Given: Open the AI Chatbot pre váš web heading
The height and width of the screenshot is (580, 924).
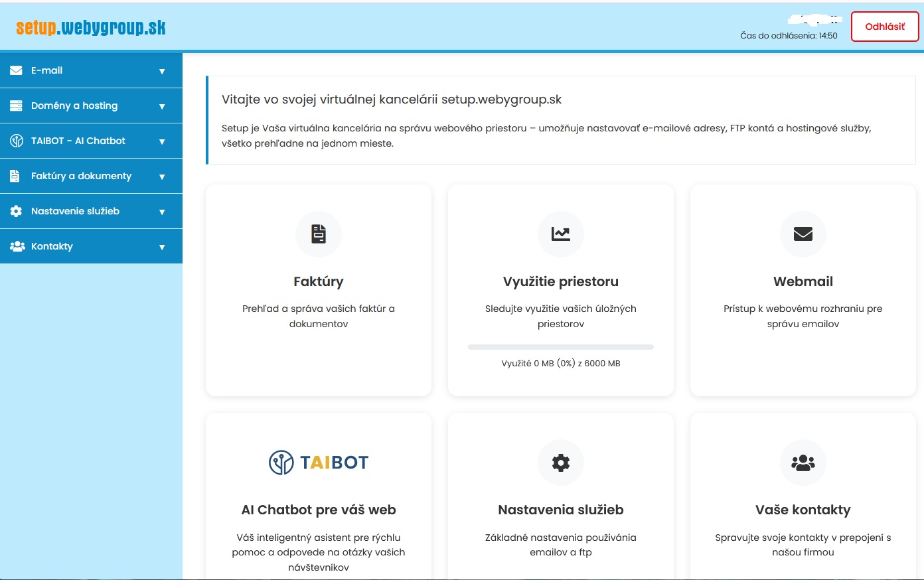Looking at the screenshot, I should [319, 510].
